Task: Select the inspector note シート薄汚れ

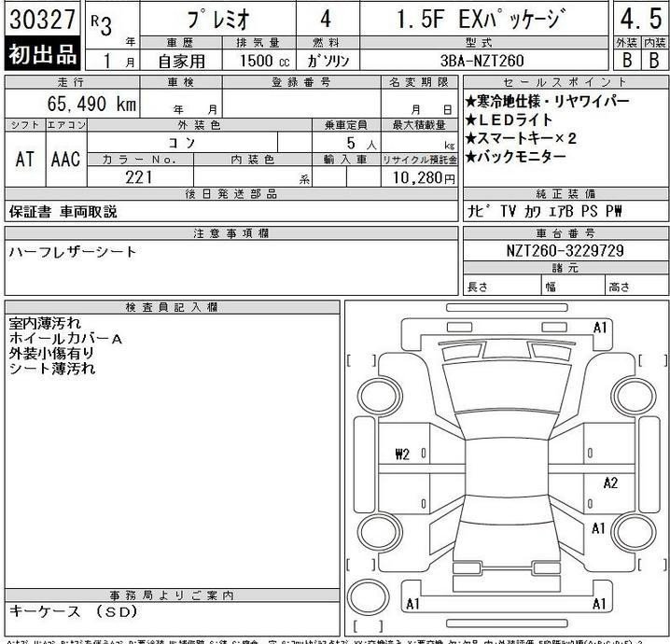Action: click(51, 369)
